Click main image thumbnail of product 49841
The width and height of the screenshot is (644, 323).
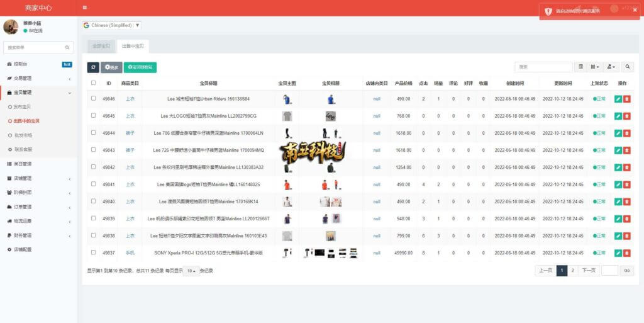click(x=287, y=185)
